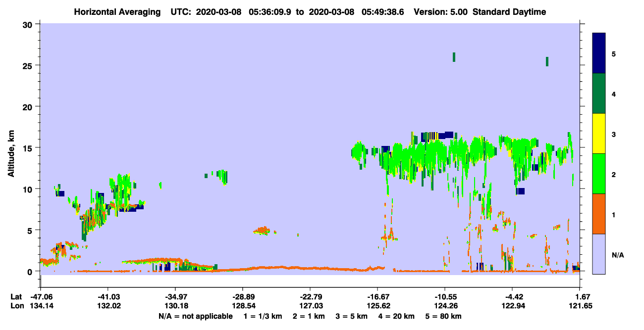Click the dark blue colorbar segment labeled 5
This screenshot has height=330, width=644.
599,53
